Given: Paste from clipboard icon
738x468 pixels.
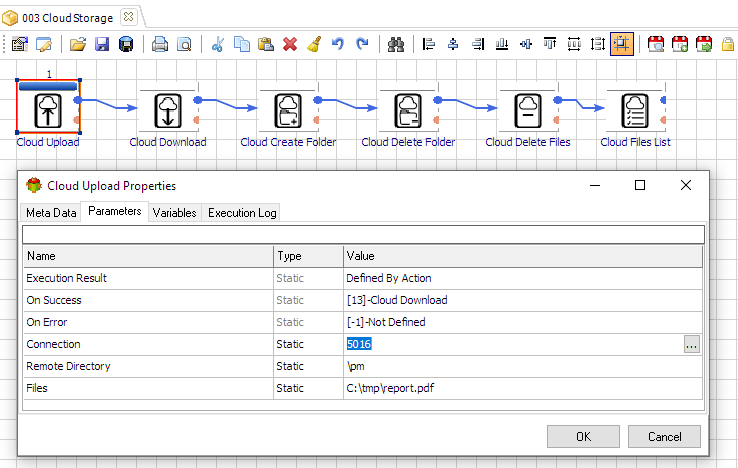Looking at the screenshot, I should pos(266,44).
